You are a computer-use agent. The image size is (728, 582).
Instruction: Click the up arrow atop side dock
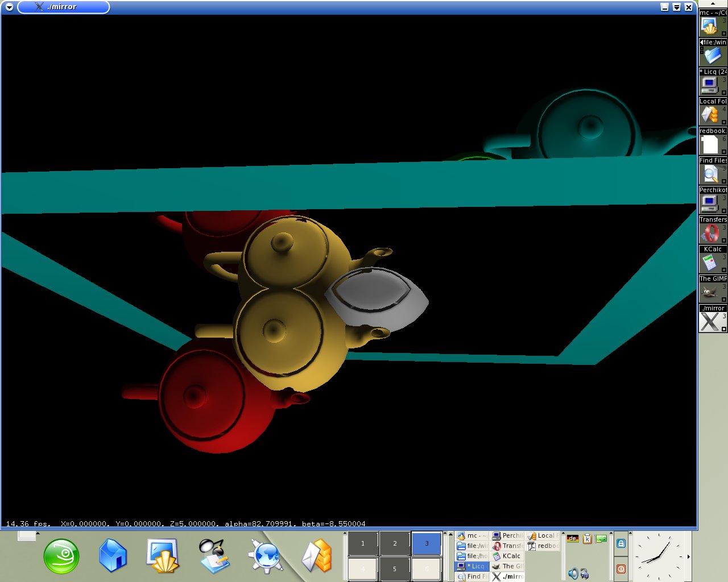pos(713,3)
